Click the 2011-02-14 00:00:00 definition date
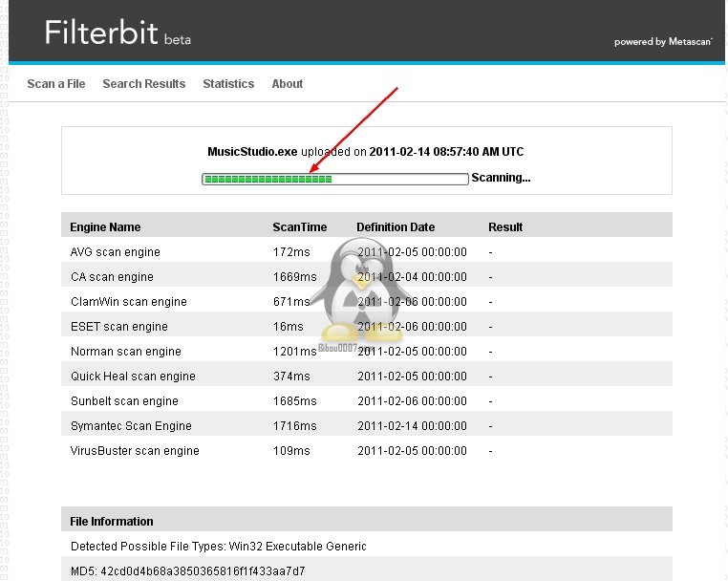 (413, 426)
